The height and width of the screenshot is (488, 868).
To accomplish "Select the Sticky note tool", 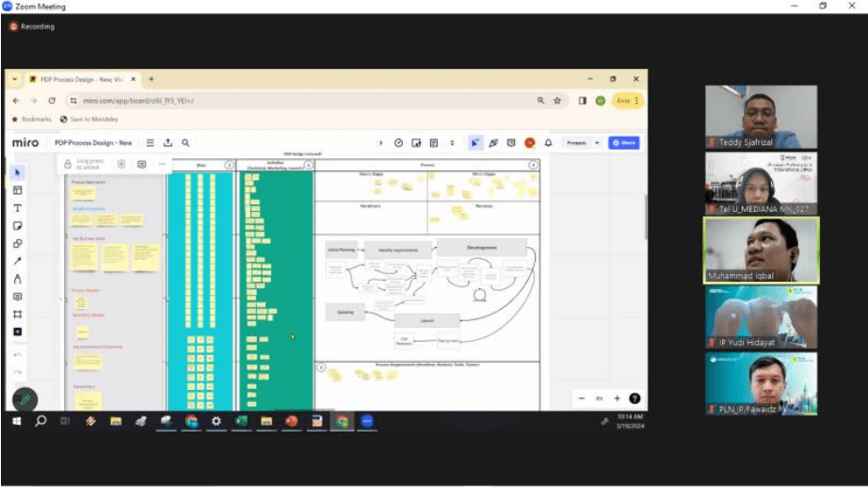I will 17,226.
